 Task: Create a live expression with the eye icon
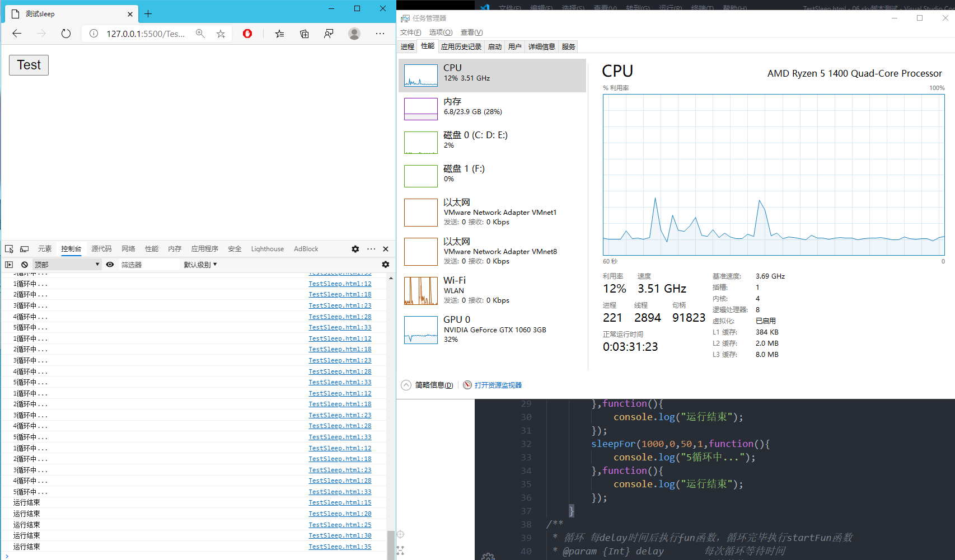tap(110, 264)
